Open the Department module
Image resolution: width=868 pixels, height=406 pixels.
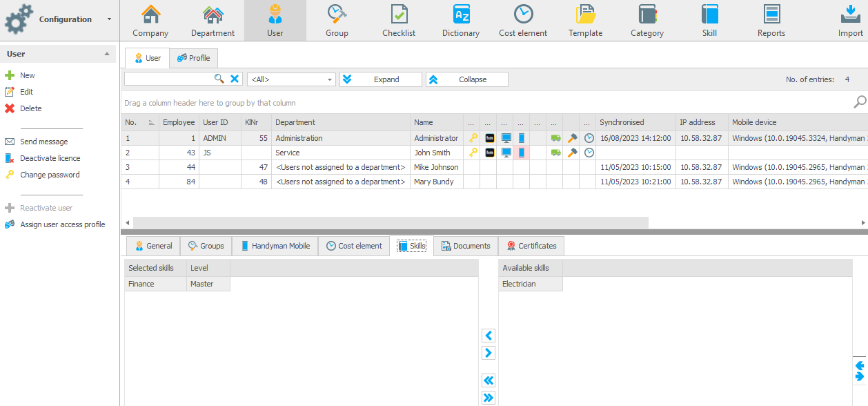(x=213, y=21)
